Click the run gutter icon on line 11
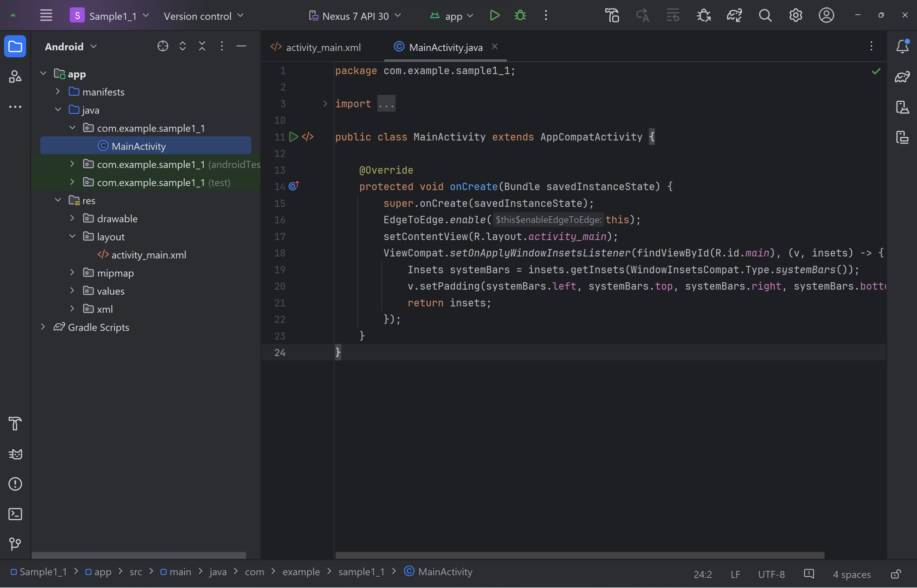Viewport: 917px width, 588px height. pyautogui.click(x=293, y=137)
